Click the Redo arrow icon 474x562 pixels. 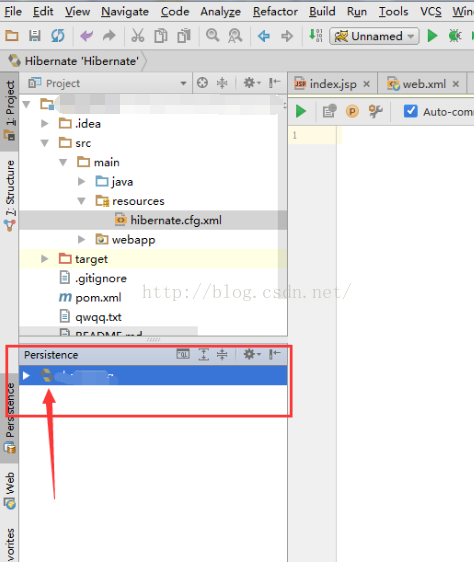[109, 35]
